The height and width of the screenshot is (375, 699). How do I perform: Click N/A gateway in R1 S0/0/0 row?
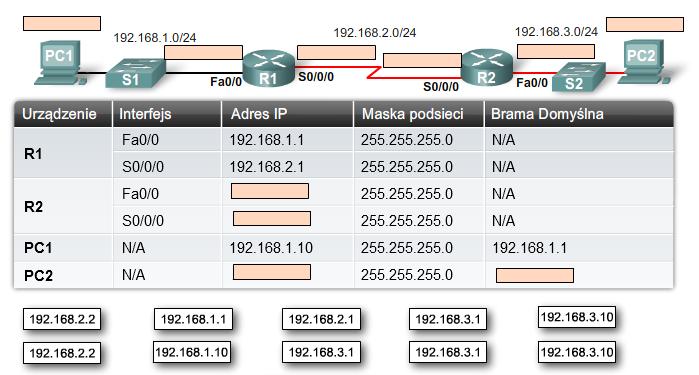point(503,167)
